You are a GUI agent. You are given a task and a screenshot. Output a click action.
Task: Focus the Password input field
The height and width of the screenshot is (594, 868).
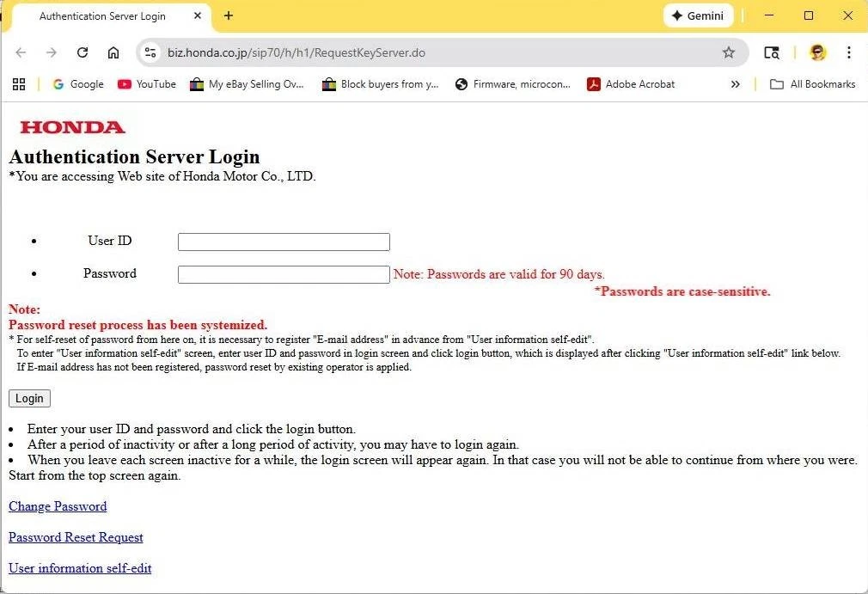point(284,274)
